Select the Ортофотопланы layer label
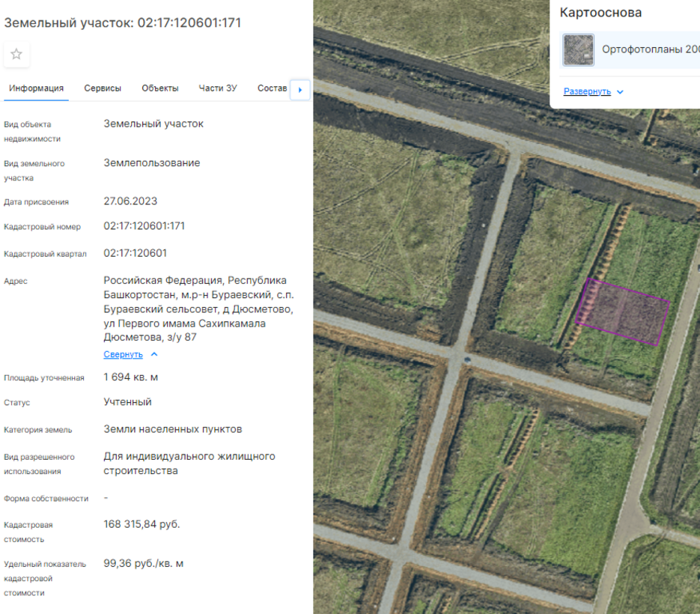 [x=650, y=49]
